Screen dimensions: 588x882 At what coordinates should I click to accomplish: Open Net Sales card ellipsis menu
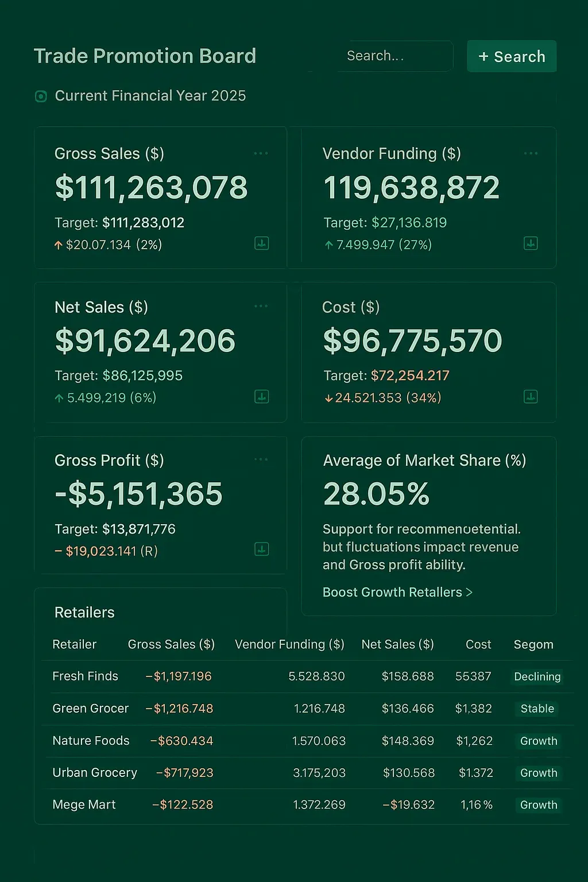tap(261, 306)
